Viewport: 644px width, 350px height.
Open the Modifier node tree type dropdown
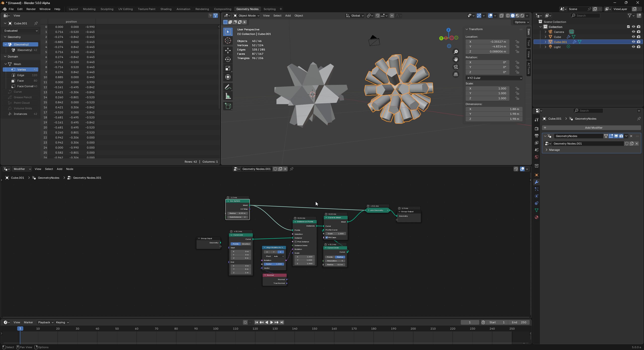tap(22, 169)
